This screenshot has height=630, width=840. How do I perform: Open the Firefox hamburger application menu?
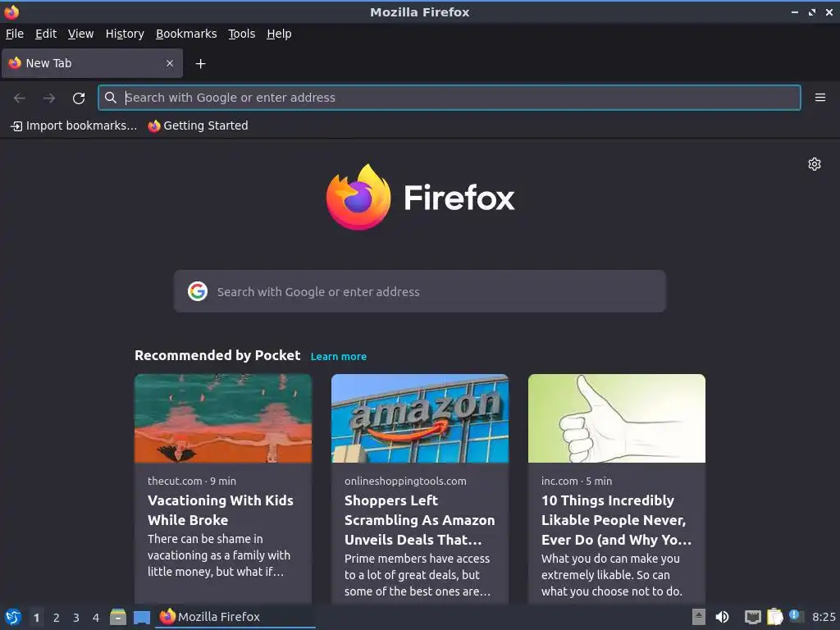click(819, 98)
